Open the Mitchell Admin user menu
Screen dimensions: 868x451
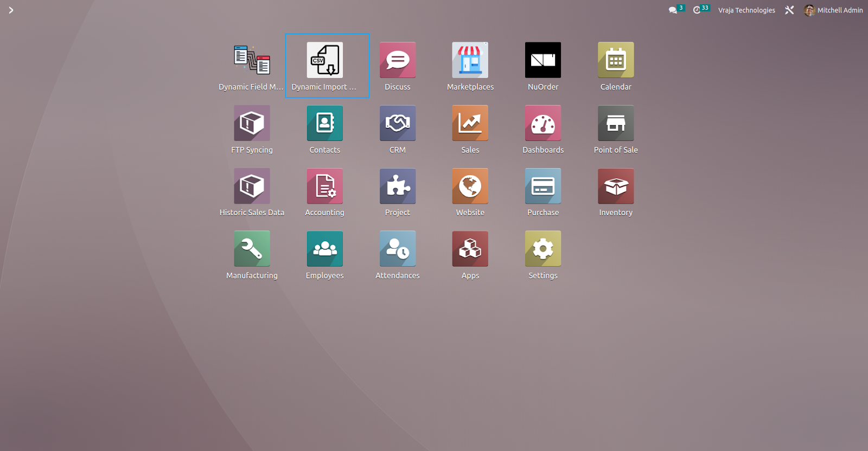tap(833, 10)
